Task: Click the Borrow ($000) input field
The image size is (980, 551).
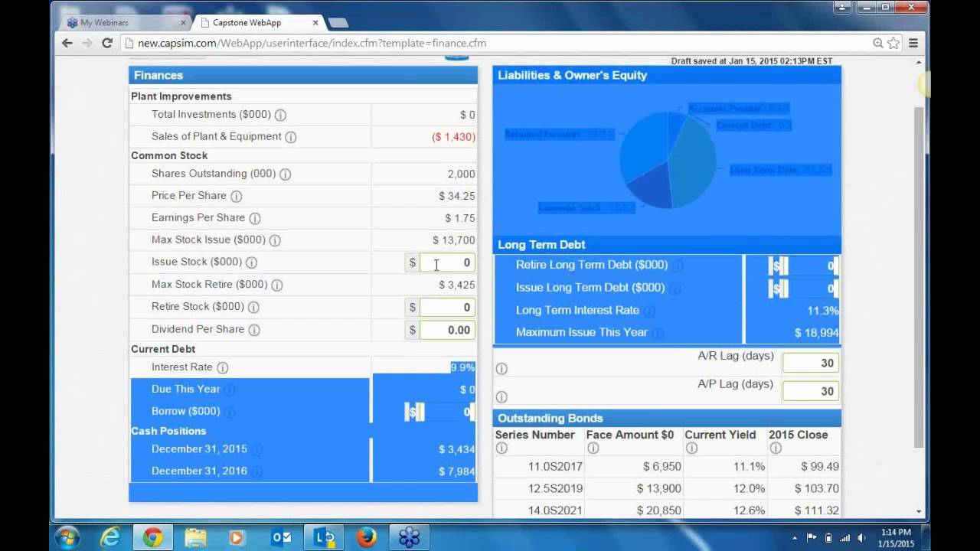Action: [x=447, y=412]
